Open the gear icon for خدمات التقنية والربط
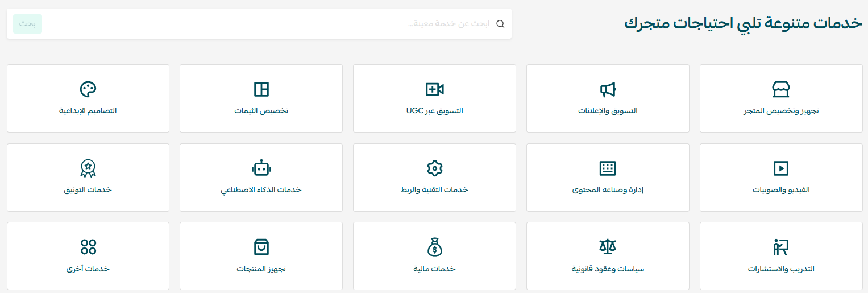 click(x=434, y=168)
